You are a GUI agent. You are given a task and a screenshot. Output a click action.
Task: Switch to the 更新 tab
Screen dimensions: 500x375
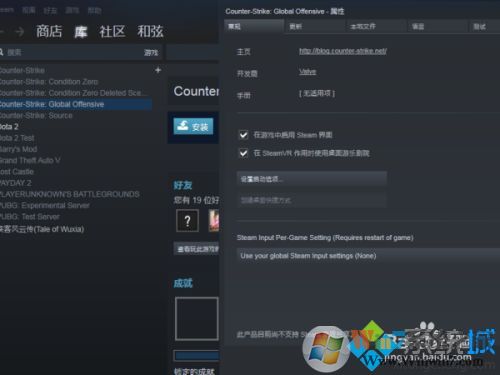315,26
